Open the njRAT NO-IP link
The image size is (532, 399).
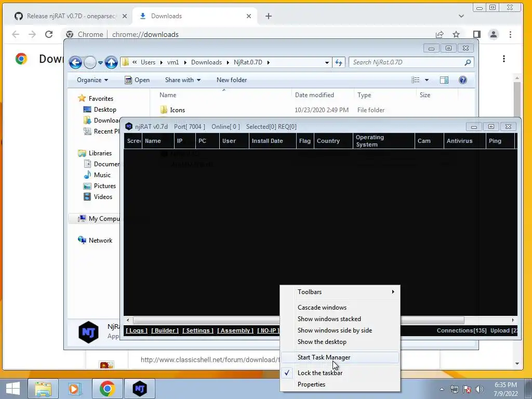[x=268, y=330]
